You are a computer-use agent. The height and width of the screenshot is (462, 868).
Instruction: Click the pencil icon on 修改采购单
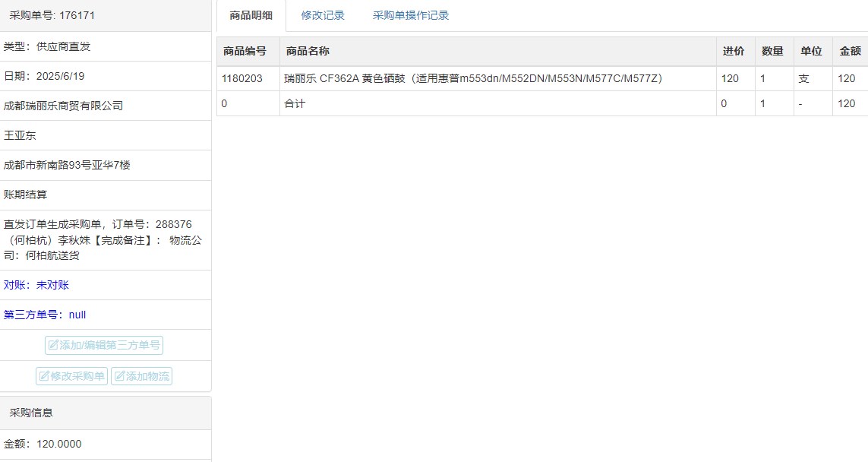pos(44,376)
